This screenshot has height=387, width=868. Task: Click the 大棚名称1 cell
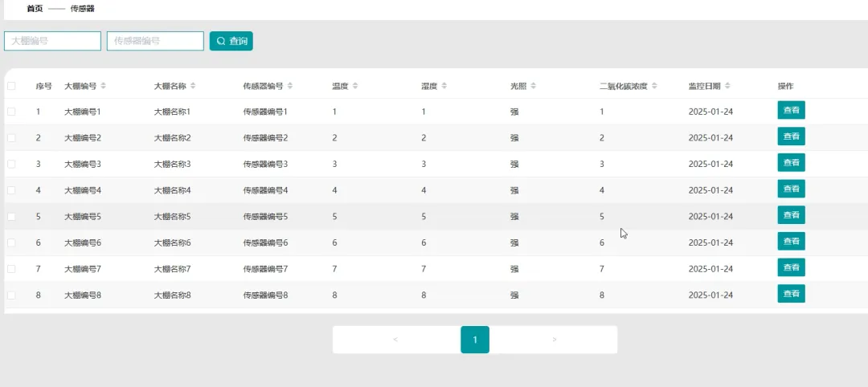click(x=172, y=112)
